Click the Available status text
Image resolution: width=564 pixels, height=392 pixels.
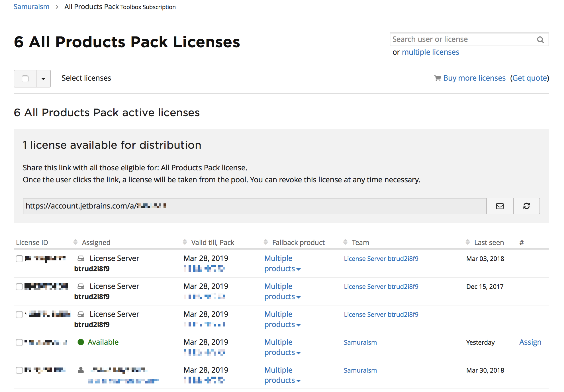click(x=103, y=342)
